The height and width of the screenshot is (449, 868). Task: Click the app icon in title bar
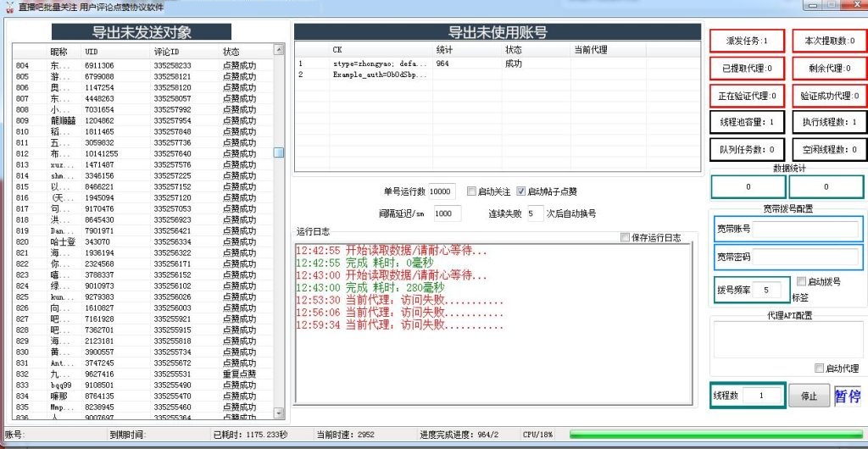[8, 6]
